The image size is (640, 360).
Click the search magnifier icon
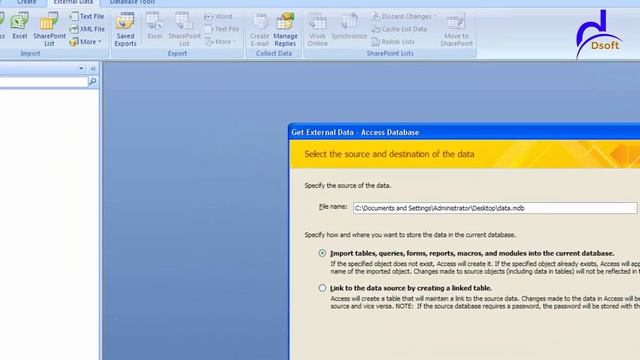93,82
